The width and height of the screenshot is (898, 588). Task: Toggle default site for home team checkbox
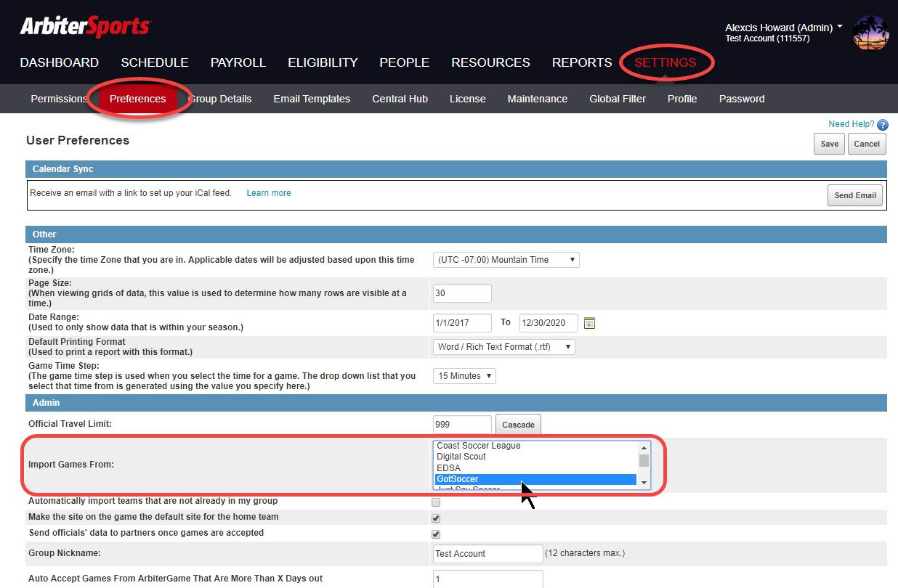436,518
